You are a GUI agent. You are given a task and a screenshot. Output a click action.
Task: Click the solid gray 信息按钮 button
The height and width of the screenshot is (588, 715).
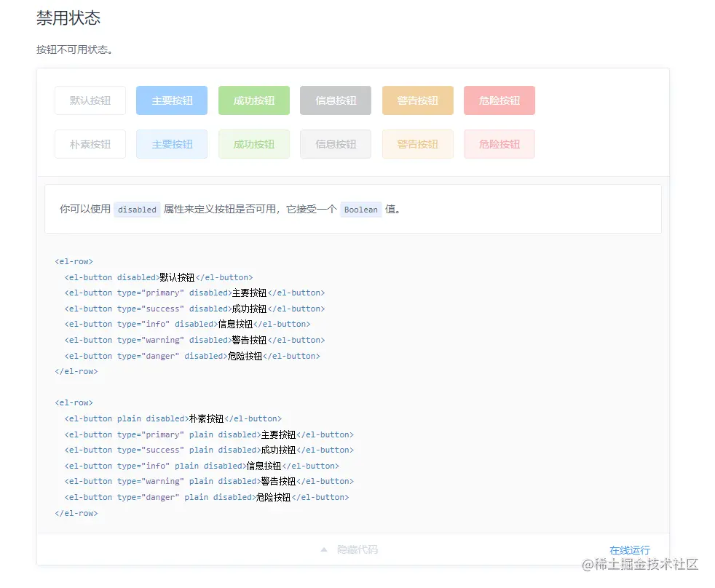click(x=336, y=100)
